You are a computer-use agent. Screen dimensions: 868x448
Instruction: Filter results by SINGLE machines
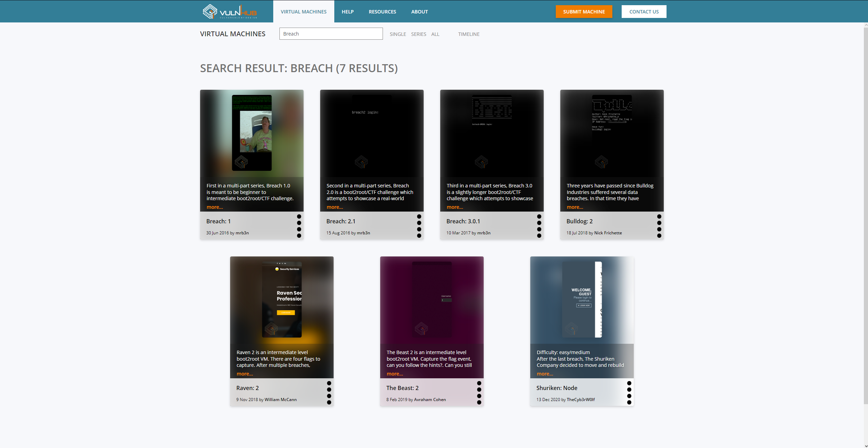(x=397, y=34)
